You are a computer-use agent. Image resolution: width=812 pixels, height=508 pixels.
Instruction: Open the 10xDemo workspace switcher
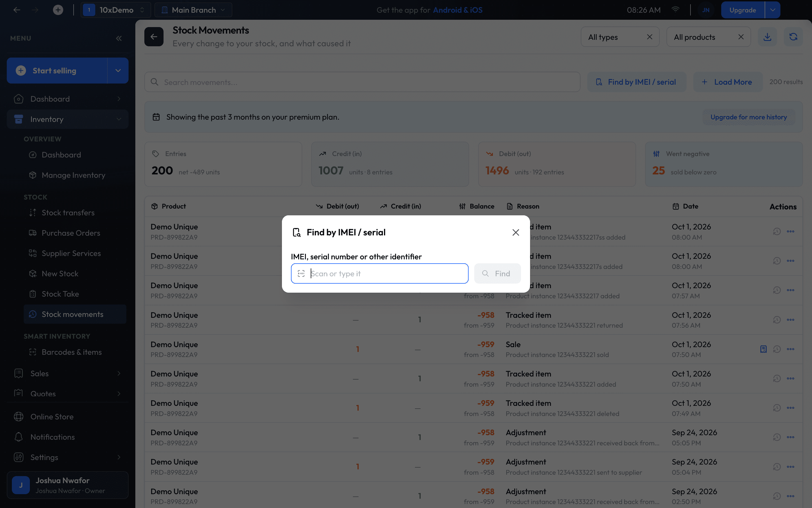point(115,10)
